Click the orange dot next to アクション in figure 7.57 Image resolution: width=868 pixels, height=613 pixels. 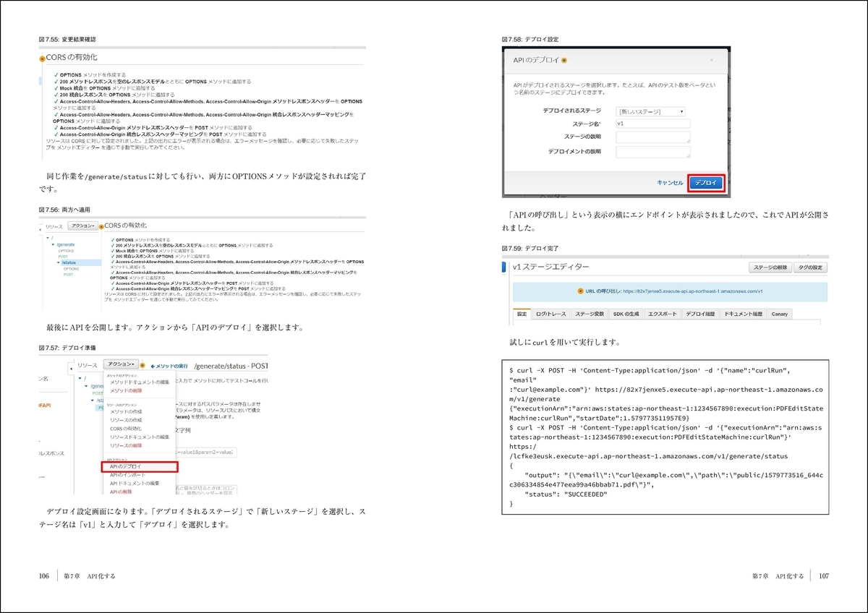coord(142,366)
